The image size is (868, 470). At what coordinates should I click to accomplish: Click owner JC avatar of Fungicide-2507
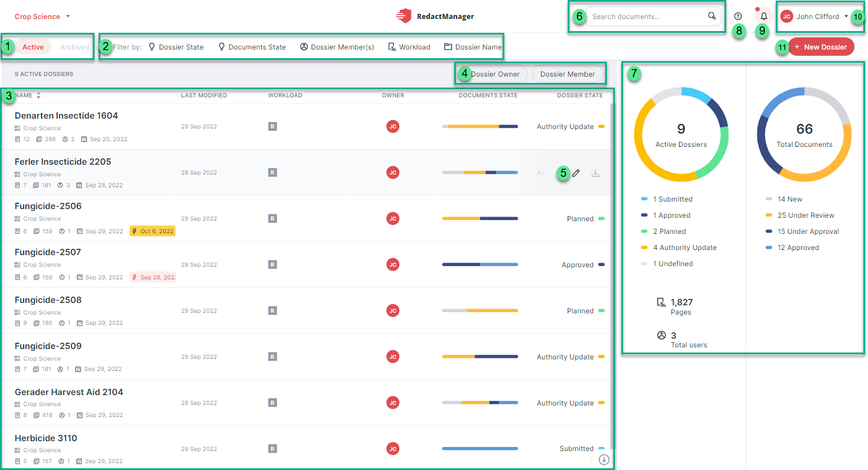(393, 264)
